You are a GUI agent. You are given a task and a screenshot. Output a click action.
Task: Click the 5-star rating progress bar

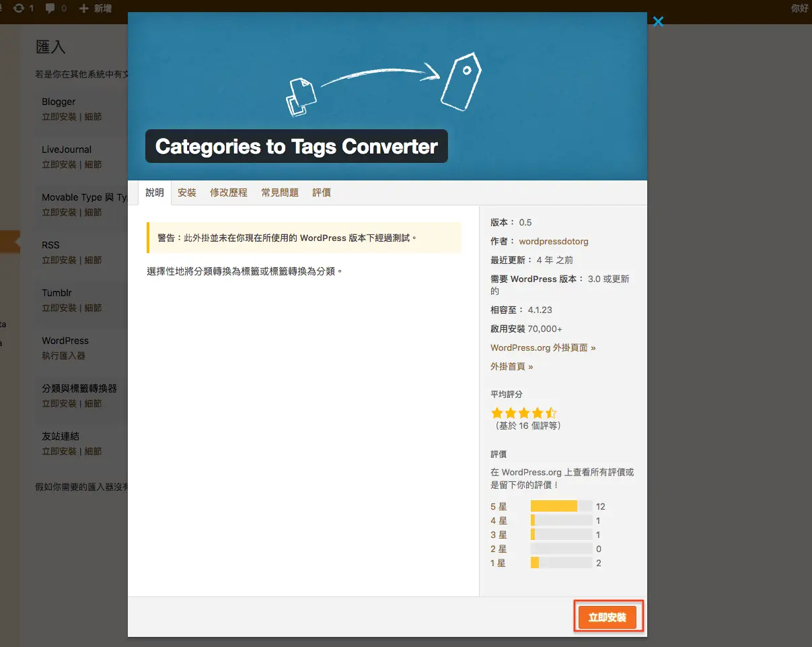click(561, 506)
